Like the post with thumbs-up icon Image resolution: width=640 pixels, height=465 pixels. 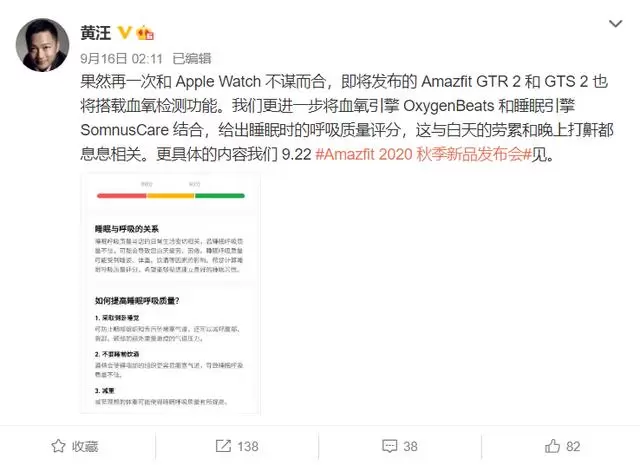pos(552,446)
